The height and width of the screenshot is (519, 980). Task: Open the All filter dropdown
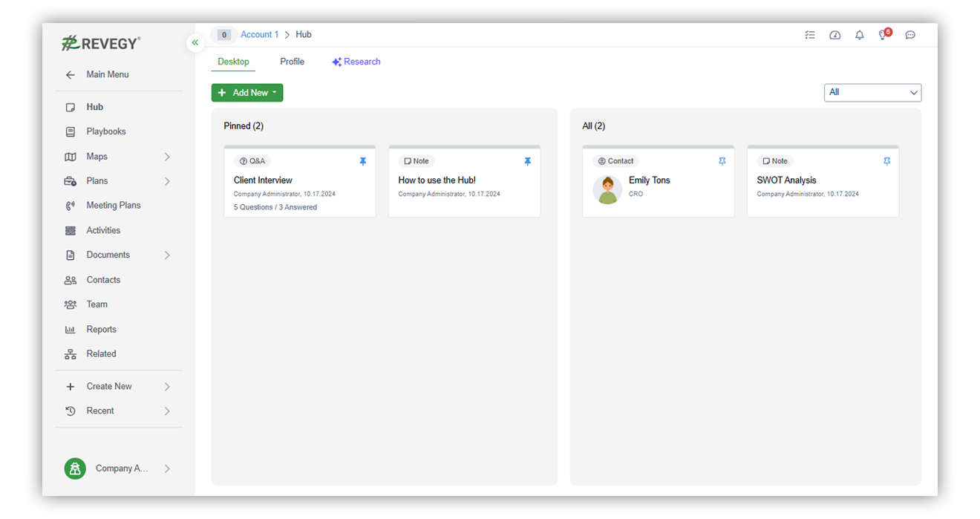pyautogui.click(x=872, y=92)
